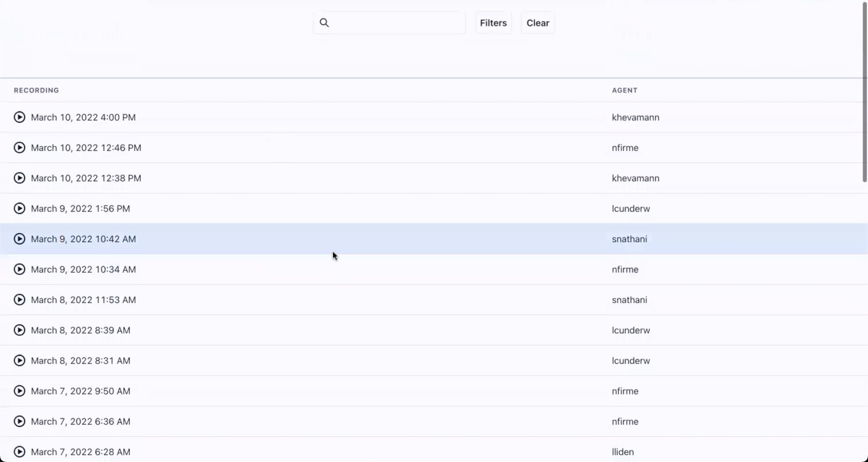Play the highlighted March 9 10:42 AM recording

coord(20,239)
